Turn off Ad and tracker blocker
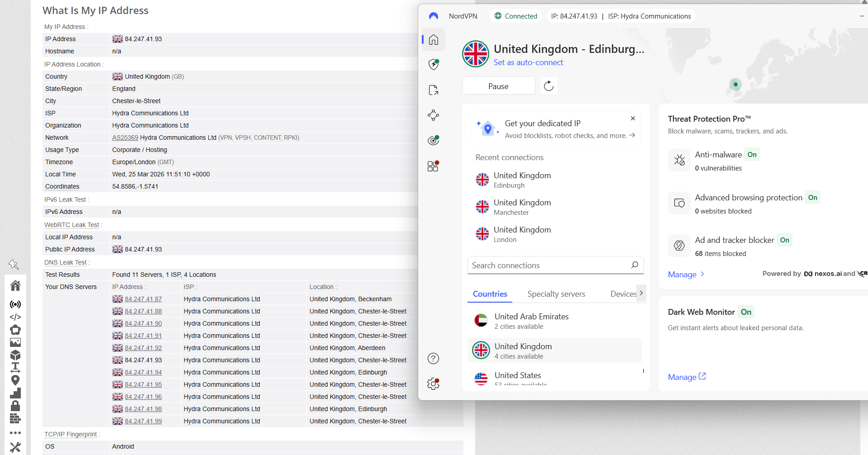The width and height of the screenshot is (868, 455). 785,240
